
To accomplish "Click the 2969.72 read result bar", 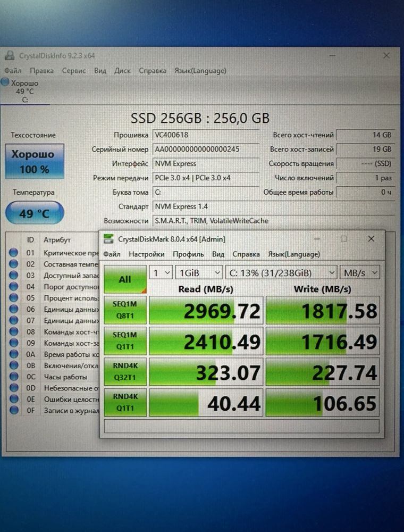I will [x=206, y=310].
